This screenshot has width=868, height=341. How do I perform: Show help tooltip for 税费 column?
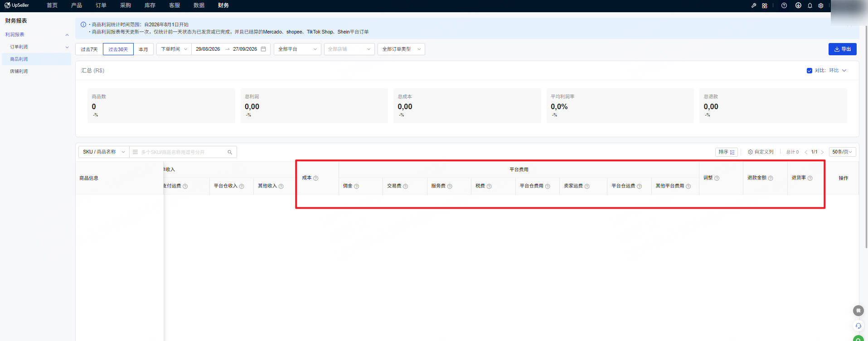tap(489, 186)
